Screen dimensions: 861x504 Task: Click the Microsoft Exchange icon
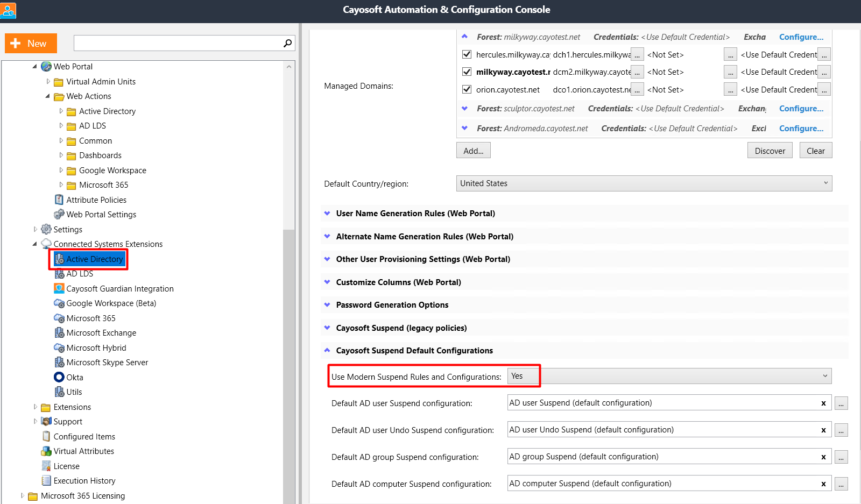(x=59, y=333)
